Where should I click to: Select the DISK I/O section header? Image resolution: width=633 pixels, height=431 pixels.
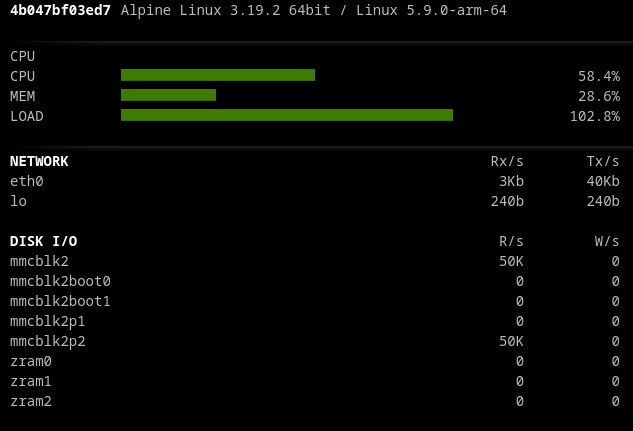(43, 241)
